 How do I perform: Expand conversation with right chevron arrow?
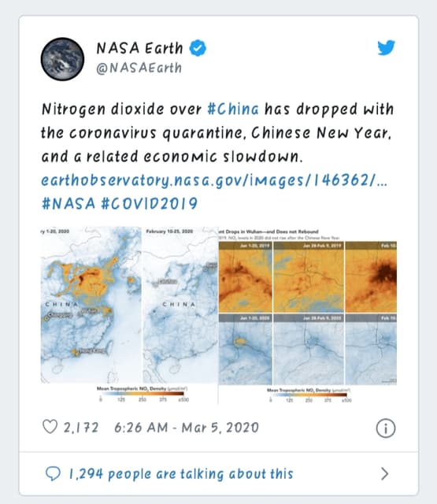point(384,474)
